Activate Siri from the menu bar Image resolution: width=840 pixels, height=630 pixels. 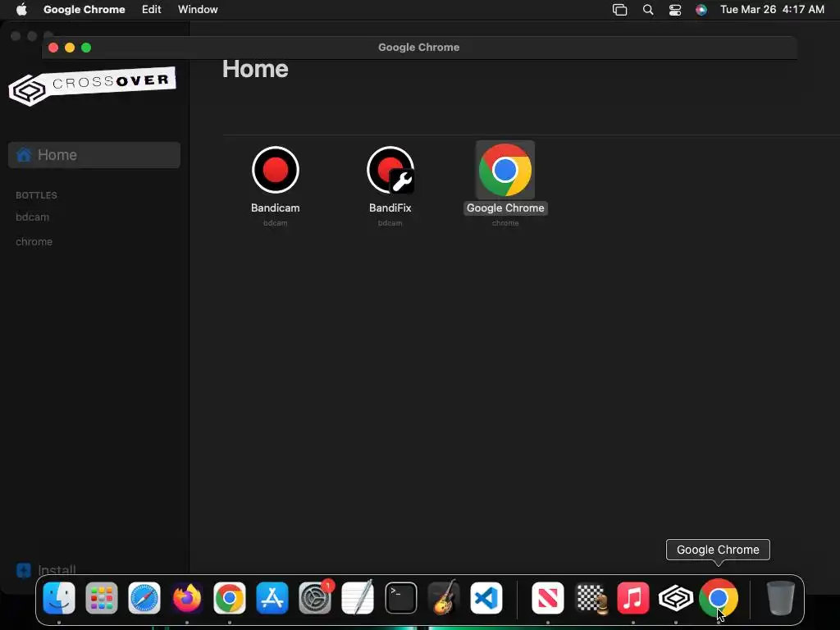click(701, 10)
